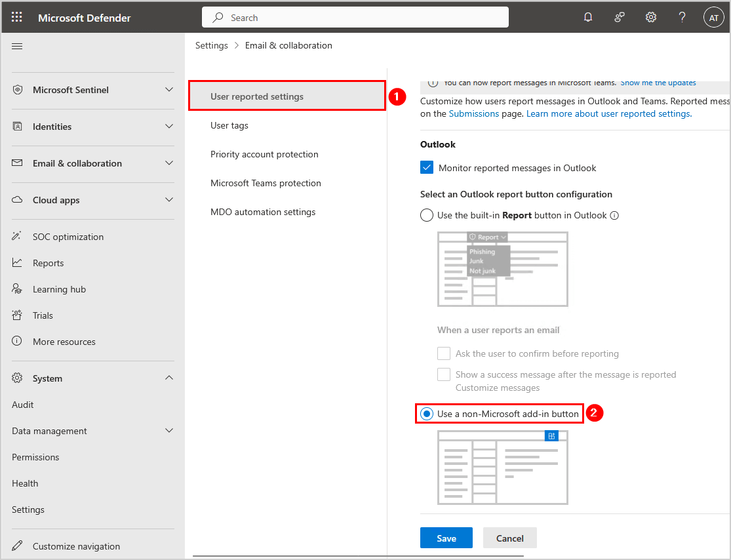Viewport: 731px width, 560px height.
Task: Click the info icon beside built-in Report option
Action: point(614,215)
